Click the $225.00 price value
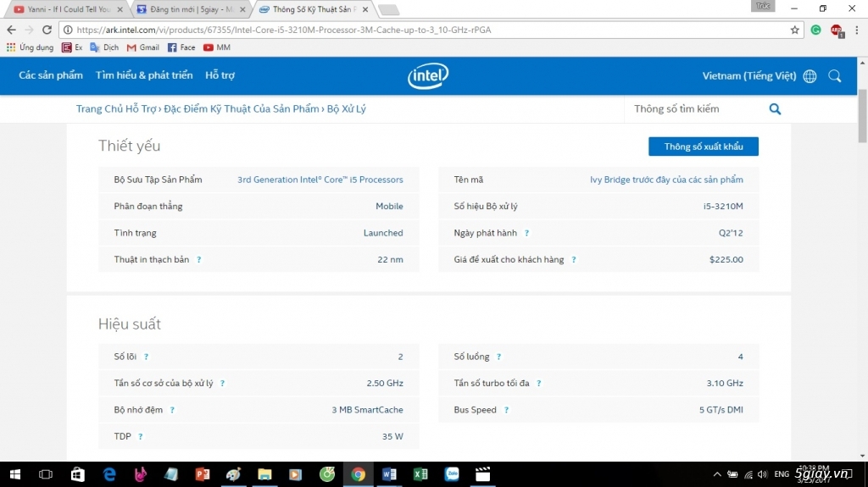This screenshot has height=487, width=868. tap(726, 259)
